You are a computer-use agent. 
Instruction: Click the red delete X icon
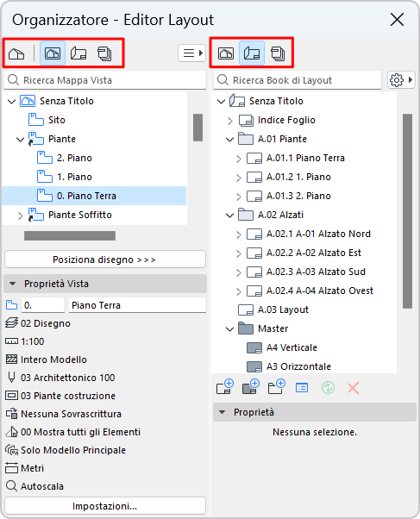(354, 388)
